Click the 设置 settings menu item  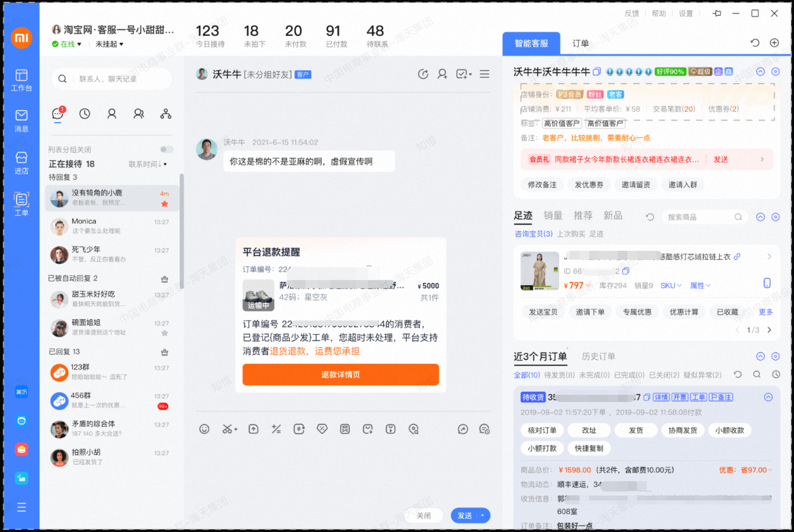(686, 14)
